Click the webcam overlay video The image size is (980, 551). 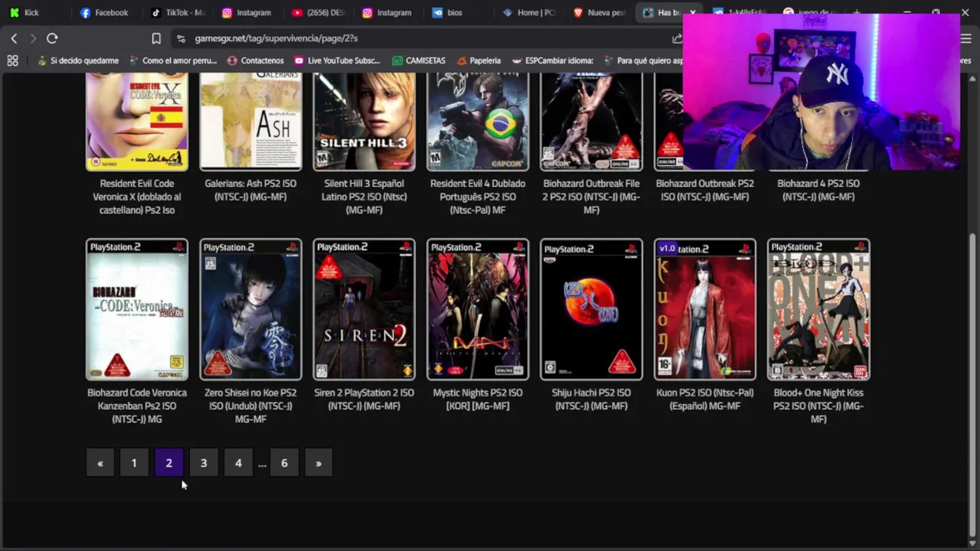pos(821,92)
